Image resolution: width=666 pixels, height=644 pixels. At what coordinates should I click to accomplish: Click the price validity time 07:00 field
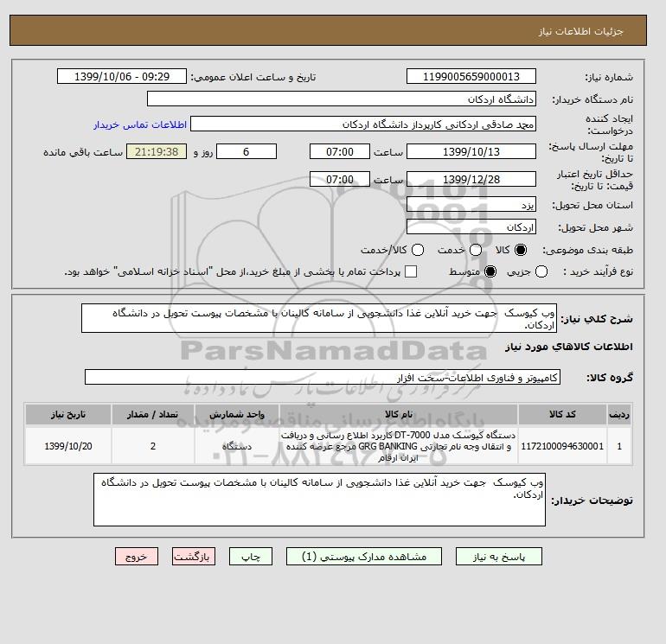pos(340,179)
